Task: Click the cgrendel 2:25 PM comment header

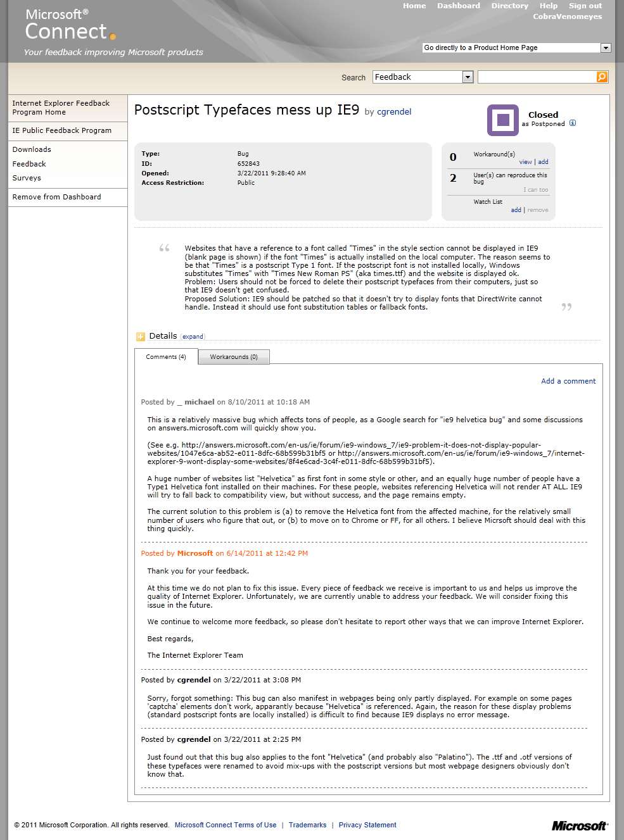Action: 221,739
